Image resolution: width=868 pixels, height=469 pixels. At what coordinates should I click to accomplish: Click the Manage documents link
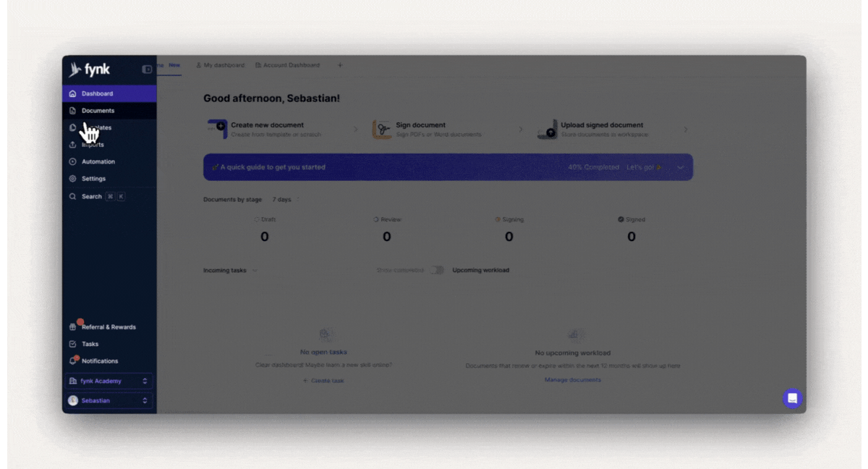(x=572, y=380)
